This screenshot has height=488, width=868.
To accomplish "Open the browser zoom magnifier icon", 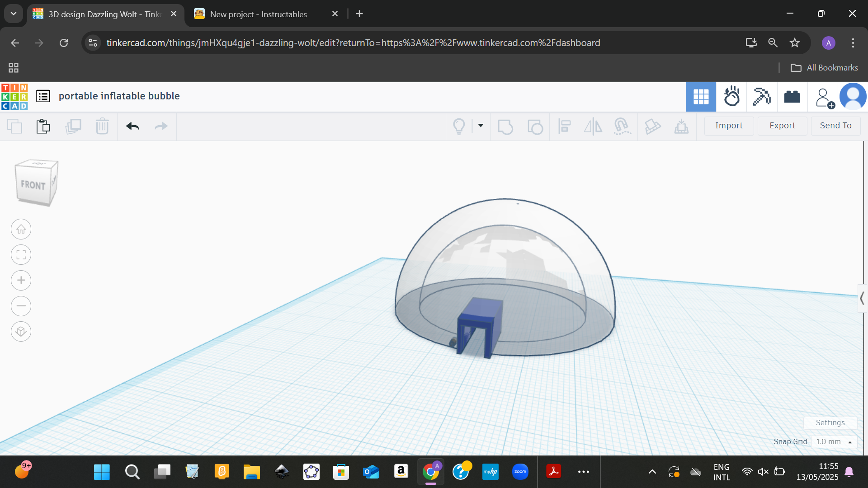I will click(773, 43).
